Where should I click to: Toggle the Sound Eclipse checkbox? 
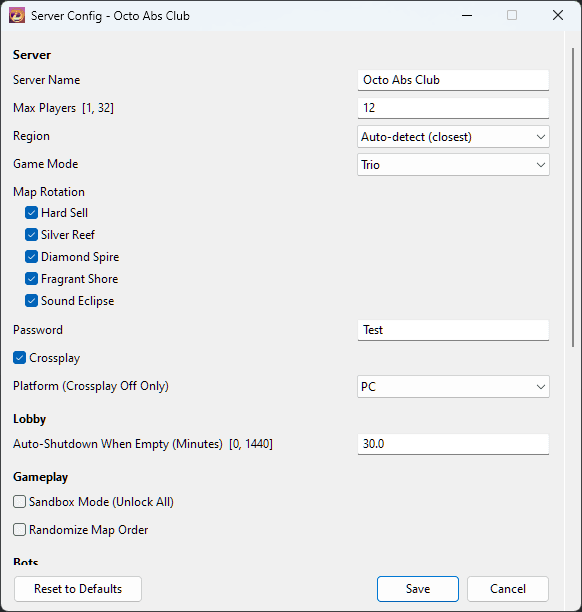click(31, 301)
